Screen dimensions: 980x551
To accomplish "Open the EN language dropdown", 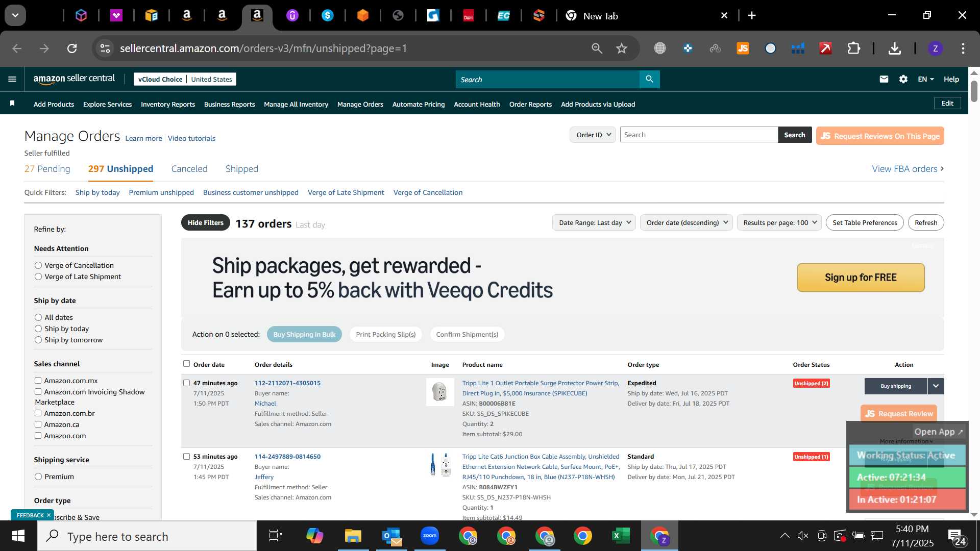I will [925, 79].
